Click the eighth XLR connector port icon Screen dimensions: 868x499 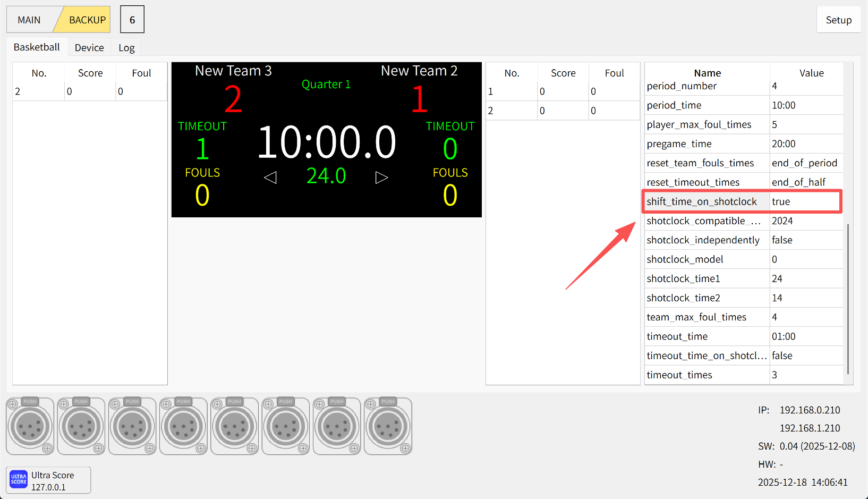(388, 426)
